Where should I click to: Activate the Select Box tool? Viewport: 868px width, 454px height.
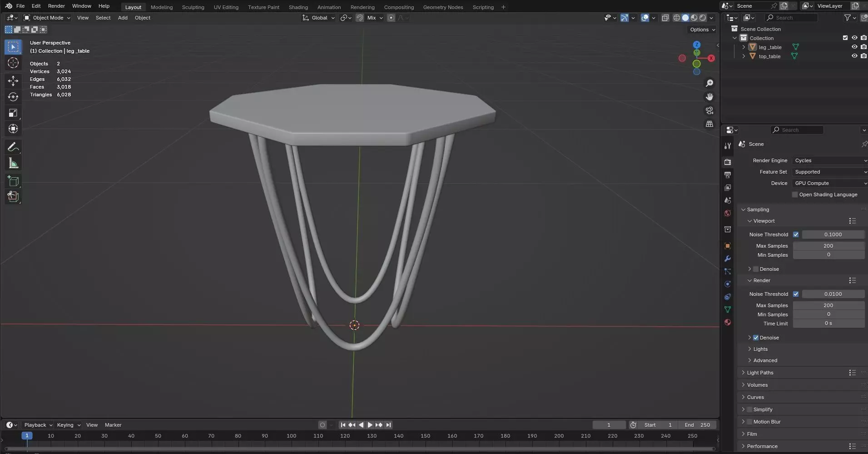point(13,47)
